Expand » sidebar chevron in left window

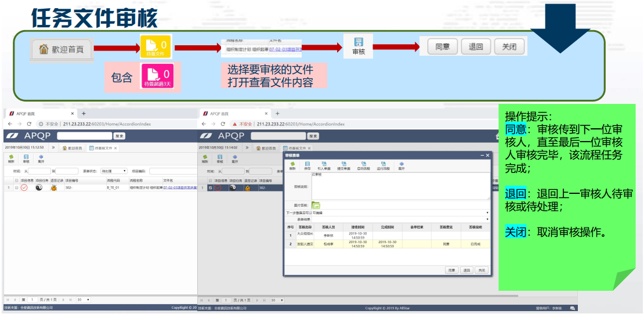[x=53, y=147]
